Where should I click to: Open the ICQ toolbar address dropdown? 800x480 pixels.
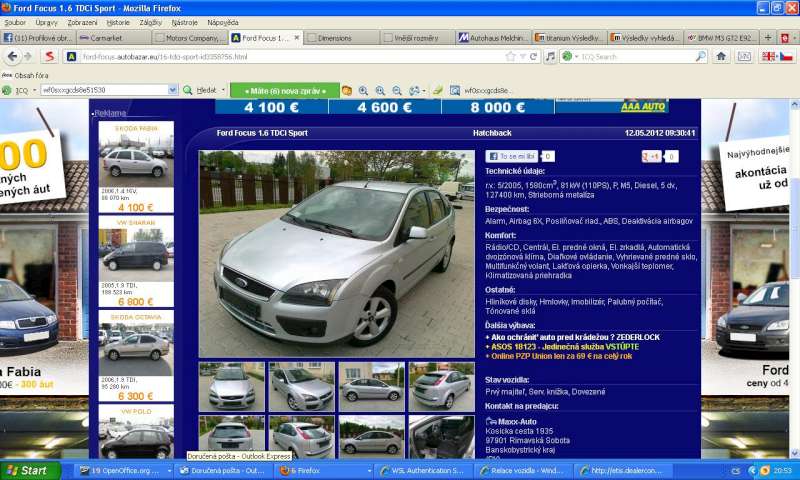pyautogui.click(x=173, y=90)
